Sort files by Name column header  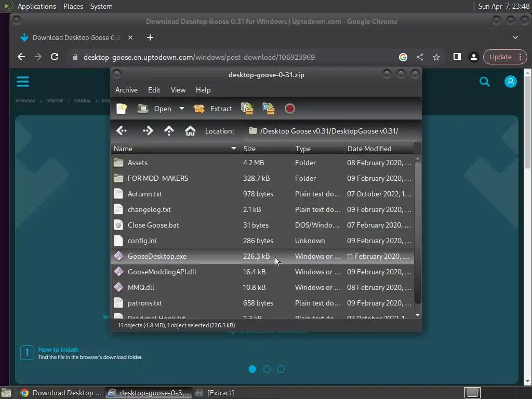tap(176, 149)
